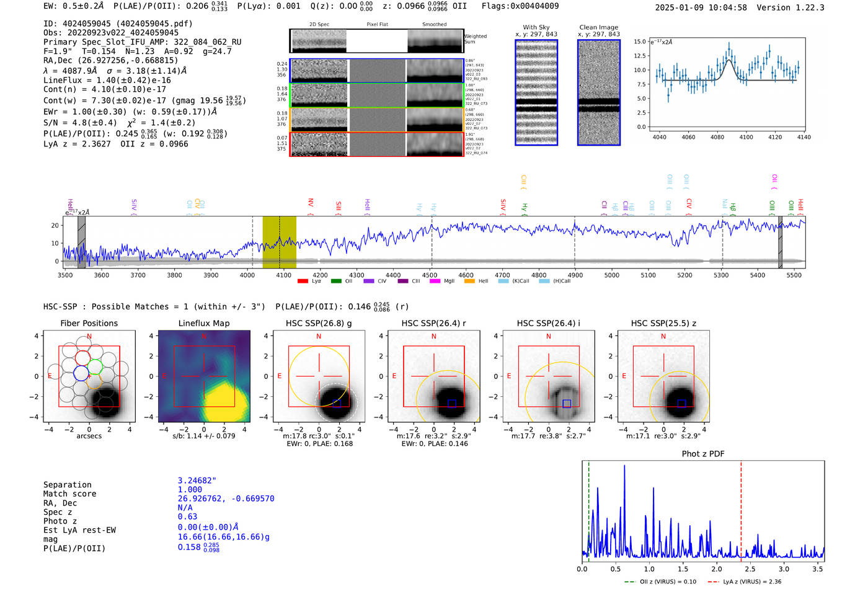Click the catalog RA, Dec 26.926762, -0.669570
Image resolution: width=868 pixels, height=591 pixels.
tap(226, 499)
